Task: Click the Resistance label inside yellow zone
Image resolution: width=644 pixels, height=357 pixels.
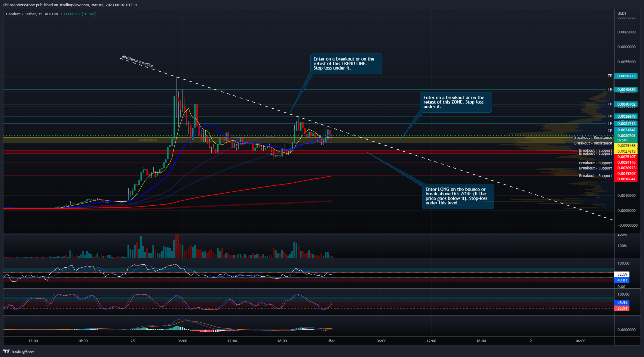Action: pos(148,140)
